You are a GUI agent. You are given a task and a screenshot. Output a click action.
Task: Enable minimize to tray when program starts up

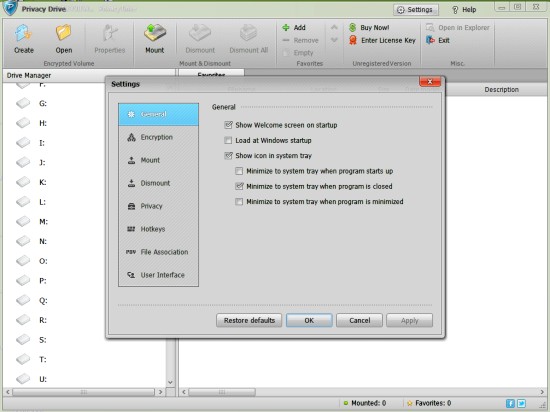tap(239, 171)
